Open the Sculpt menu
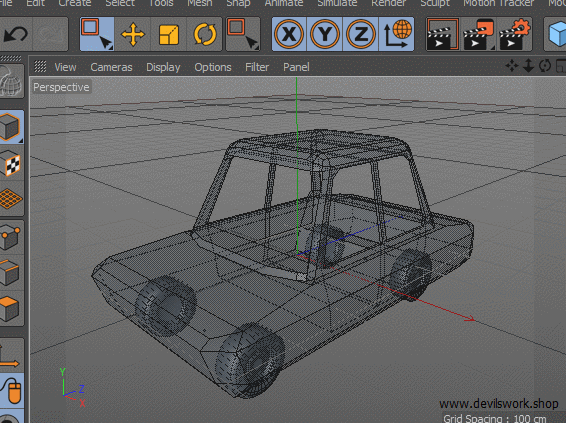The height and width of the screenshot is (423, 566). coord(435,3)
